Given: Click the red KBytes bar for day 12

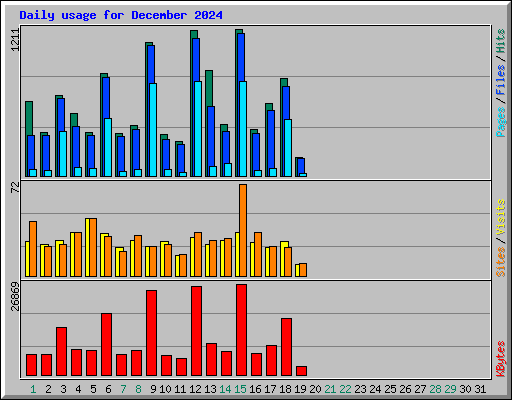Looking at the screenshot, I should 196,331.
